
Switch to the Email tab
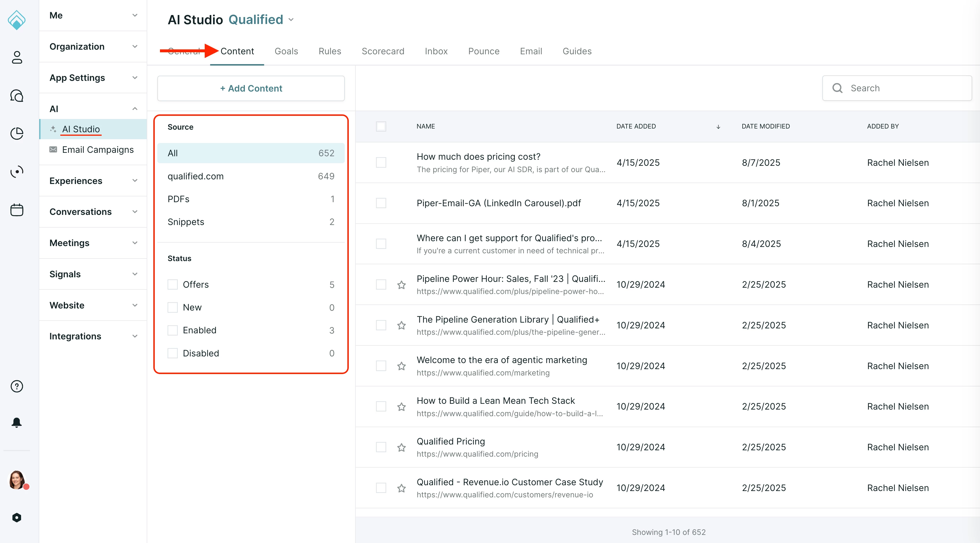click(x=531, y=51)
